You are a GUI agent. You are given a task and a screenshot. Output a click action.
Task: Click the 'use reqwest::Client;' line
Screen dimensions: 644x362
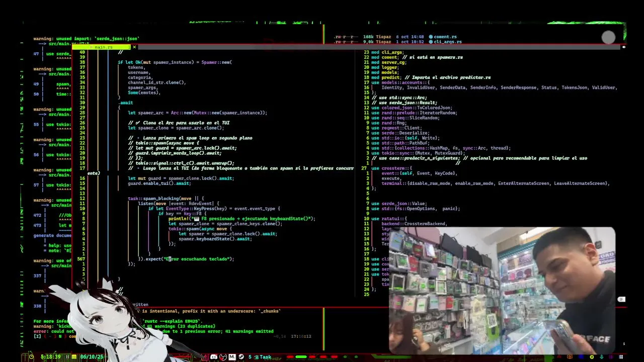[396, 128]
